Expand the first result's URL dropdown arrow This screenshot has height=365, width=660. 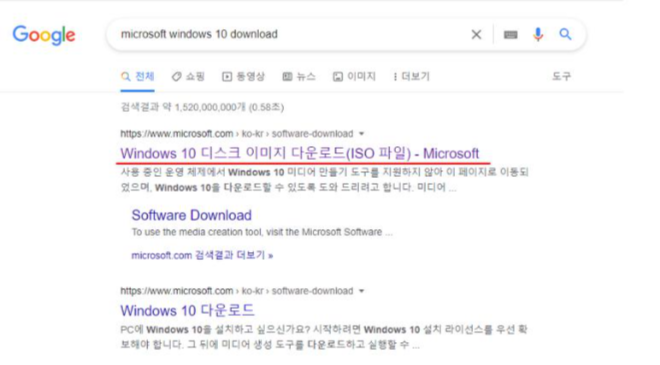point(361,134)
